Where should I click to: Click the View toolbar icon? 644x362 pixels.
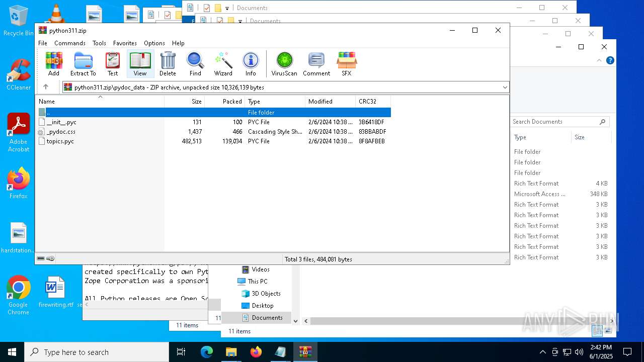click(140, 64)
